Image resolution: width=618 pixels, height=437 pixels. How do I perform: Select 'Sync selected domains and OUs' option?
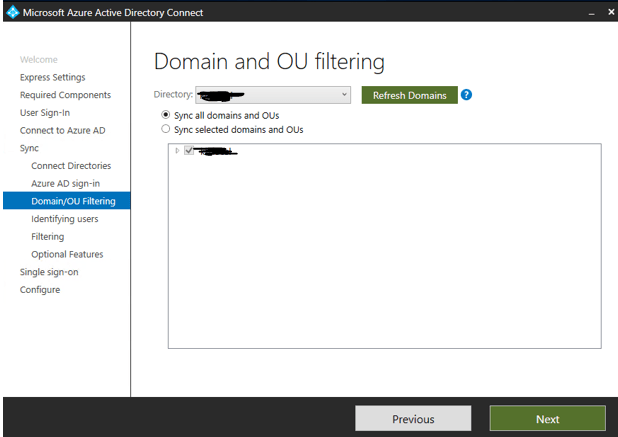pos(166,129)
